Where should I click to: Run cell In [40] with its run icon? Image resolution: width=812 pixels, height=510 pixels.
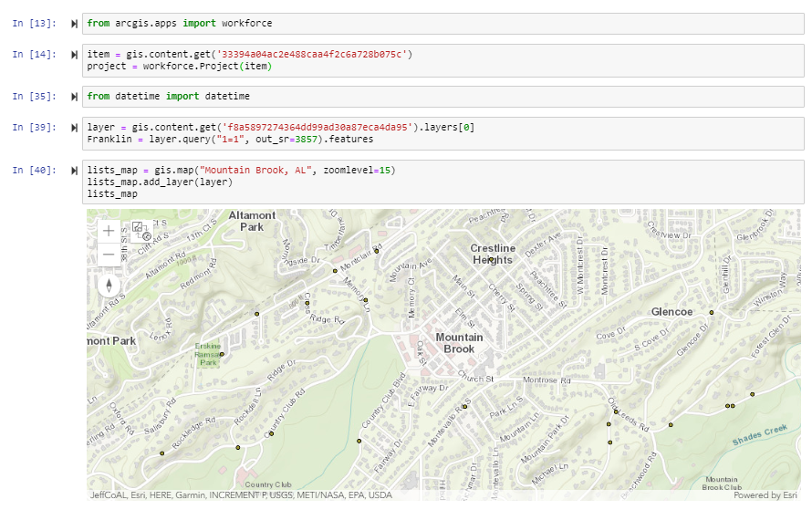[x=74, y=171]
